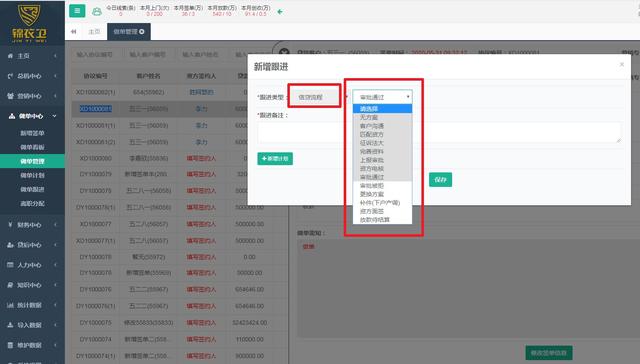Open 新增签单 in the sidebar
Screen dimensions: 640x364
(32, 133)
